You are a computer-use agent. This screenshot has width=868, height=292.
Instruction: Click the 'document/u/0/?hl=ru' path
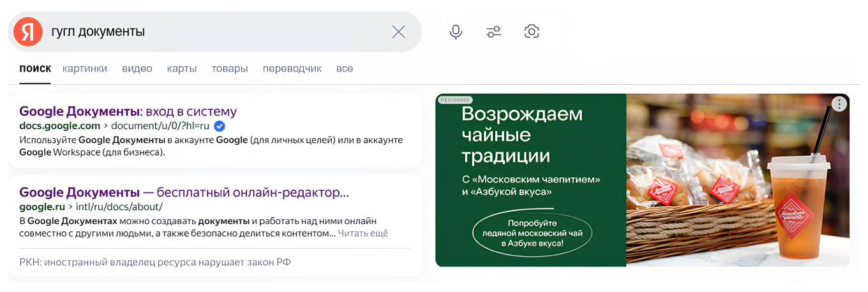tap(161, 126)
